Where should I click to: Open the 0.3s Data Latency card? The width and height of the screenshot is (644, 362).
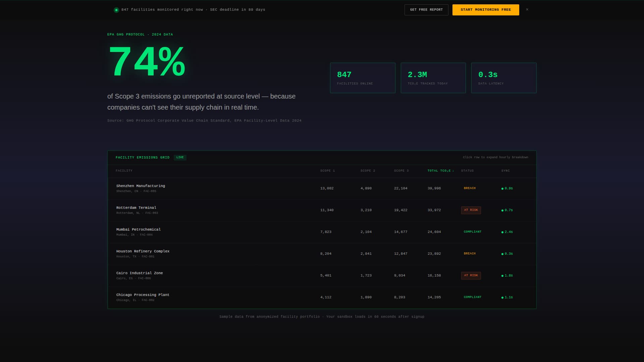click(504, 78)
